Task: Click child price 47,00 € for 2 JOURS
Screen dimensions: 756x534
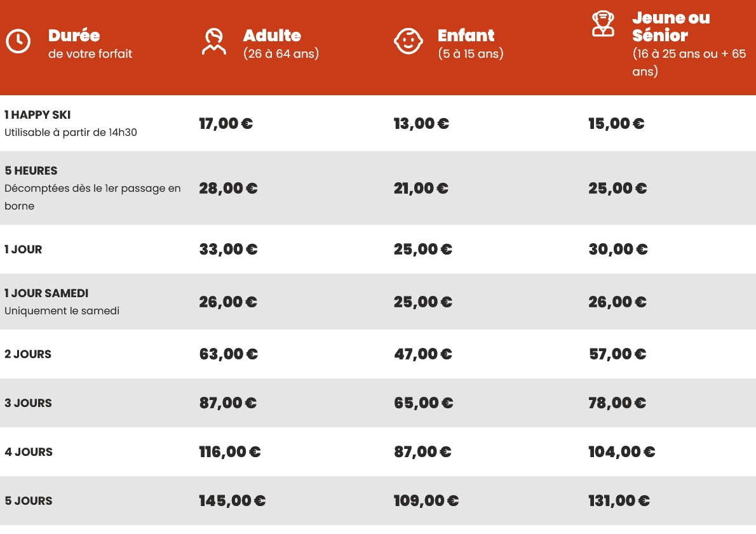Action: [x=422, y=354]
